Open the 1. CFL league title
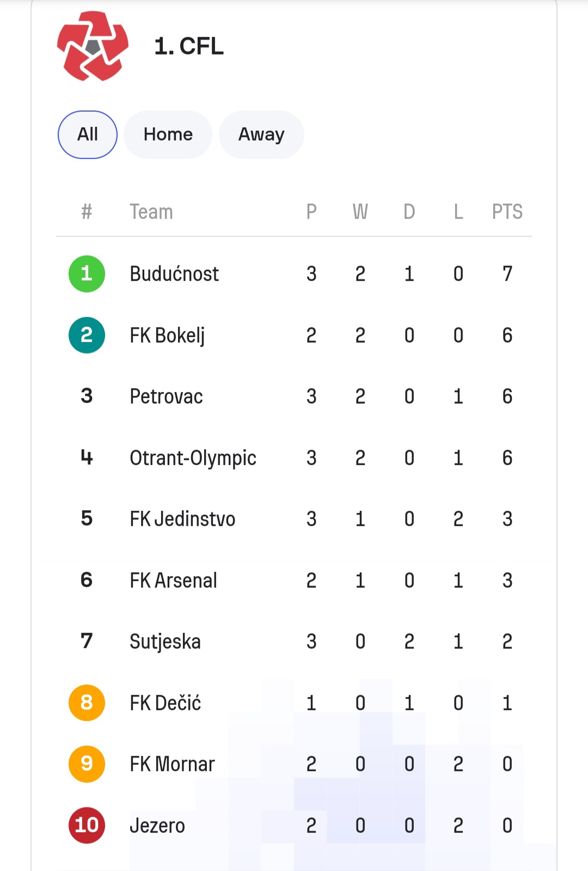The height and width of the screenshot is (871, 588). 189,46
